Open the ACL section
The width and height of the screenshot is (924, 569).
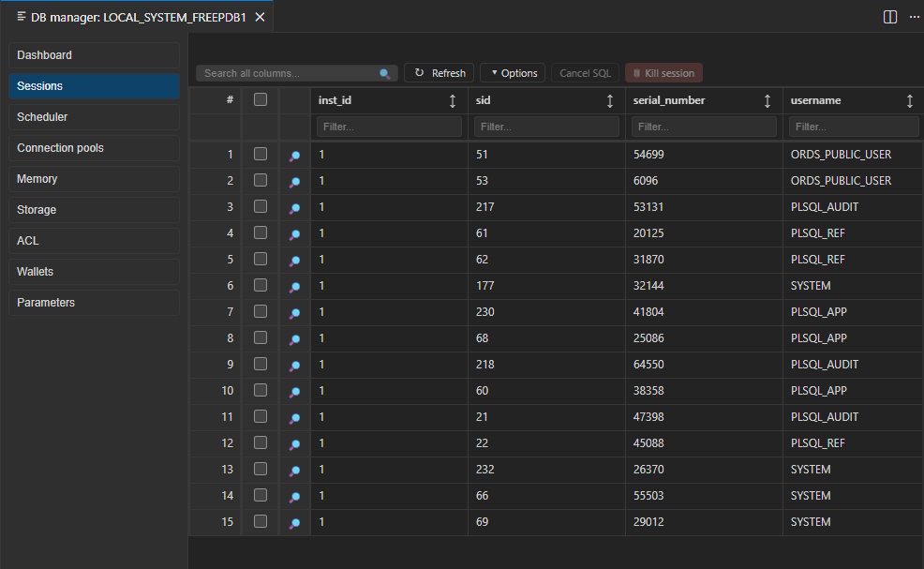click(95, 241)
